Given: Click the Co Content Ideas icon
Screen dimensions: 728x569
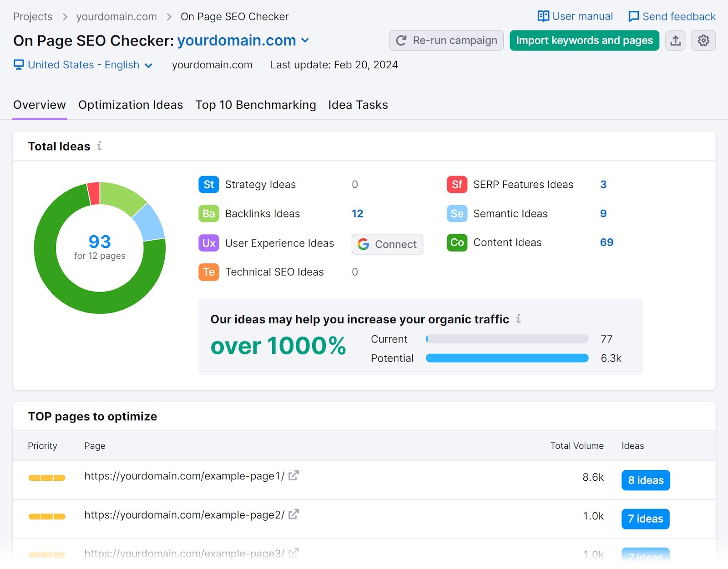Looking at the screenshot, I should point(457,242).
